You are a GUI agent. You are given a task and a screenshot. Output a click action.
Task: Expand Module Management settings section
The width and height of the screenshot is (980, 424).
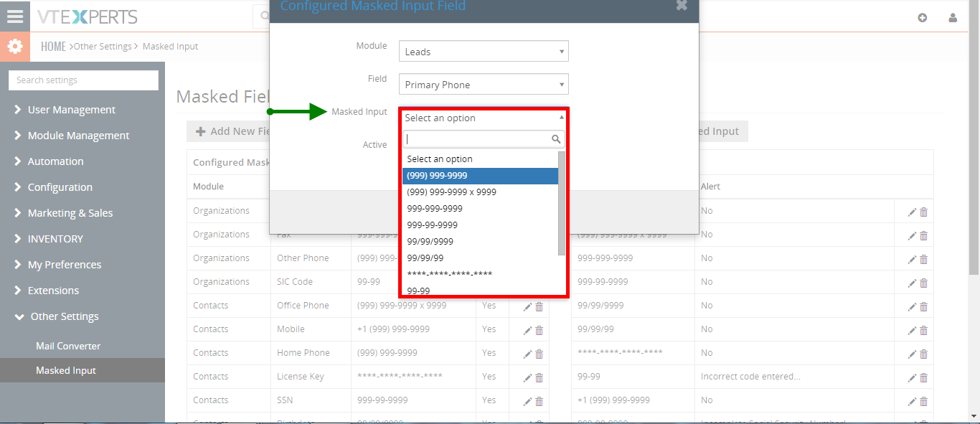(78, 136)
